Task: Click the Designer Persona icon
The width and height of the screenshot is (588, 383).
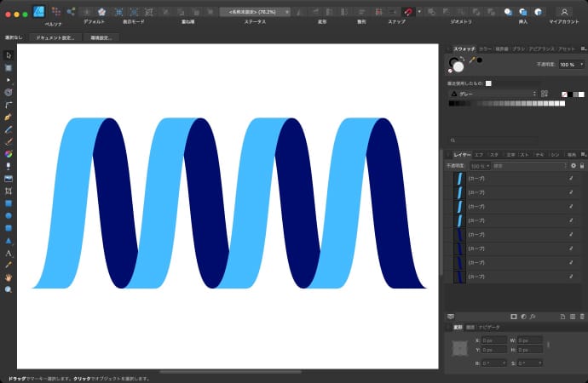Action: tap(39, 11)
